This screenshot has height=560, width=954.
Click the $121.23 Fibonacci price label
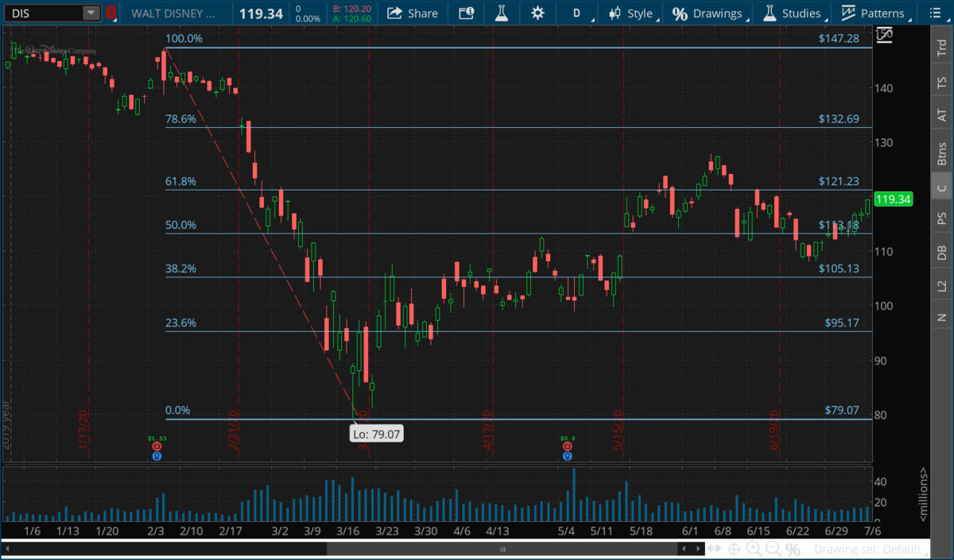pos(839,181)
